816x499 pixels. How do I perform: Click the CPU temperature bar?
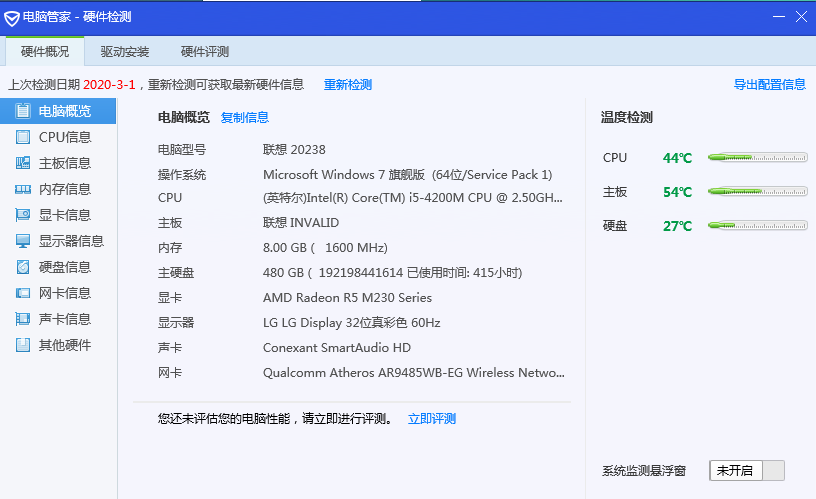(758, 157)
